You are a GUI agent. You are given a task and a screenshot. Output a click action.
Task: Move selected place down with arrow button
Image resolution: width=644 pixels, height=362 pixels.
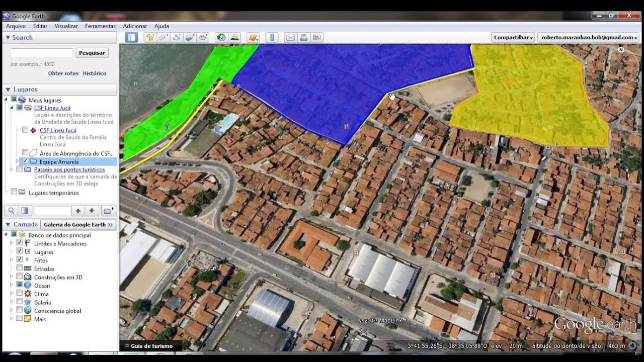pyautogui.click(x=92, y=211)
